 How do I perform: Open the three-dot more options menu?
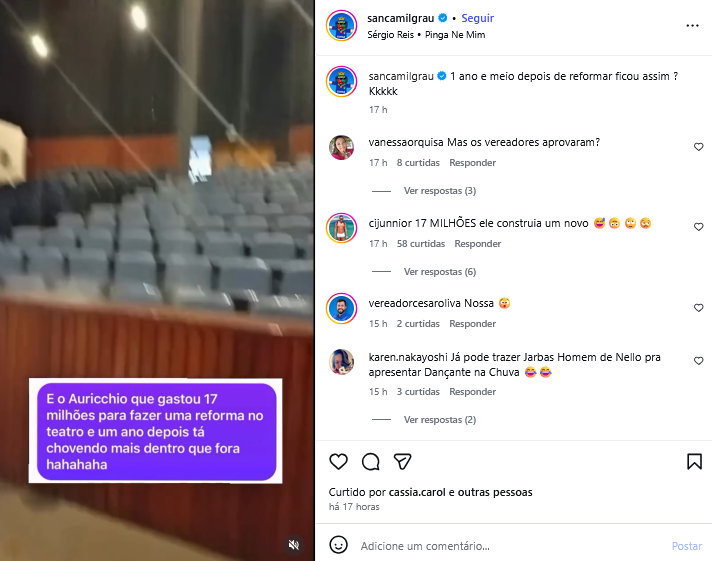692,26
